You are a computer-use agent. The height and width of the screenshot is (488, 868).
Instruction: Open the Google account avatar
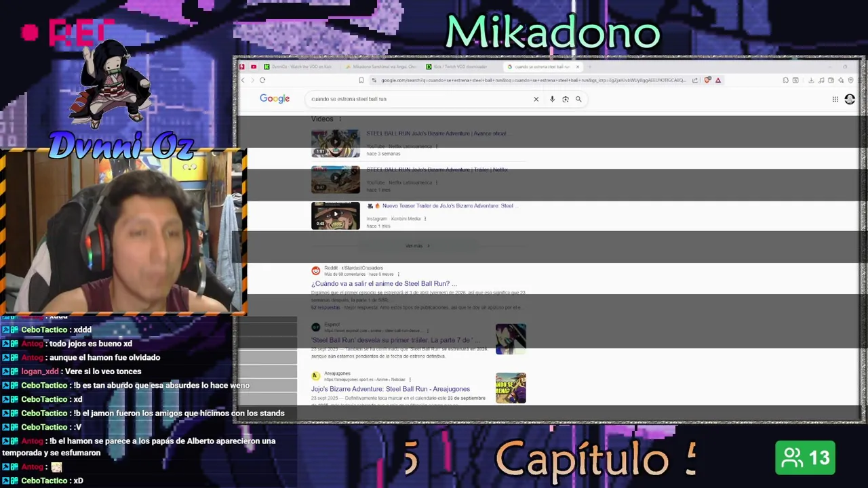(x=850, y=99)
